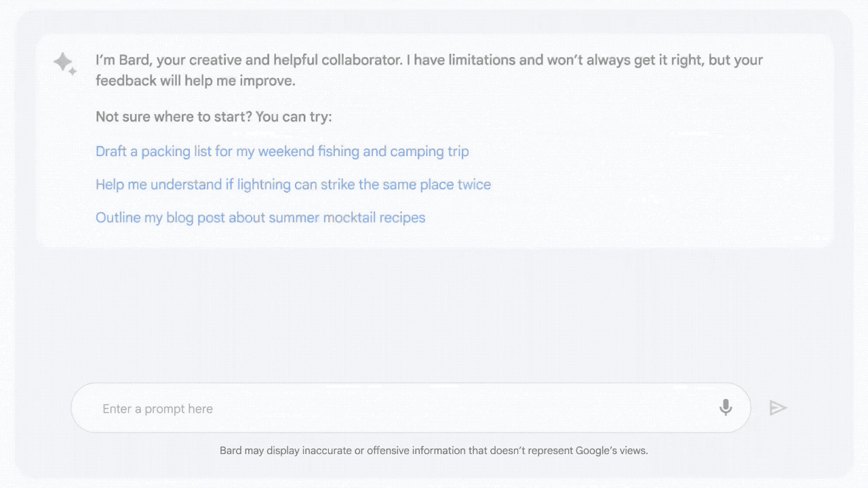Select the lightning strike question suggestion
Screen dimensions: 868x488
point(293,184)
